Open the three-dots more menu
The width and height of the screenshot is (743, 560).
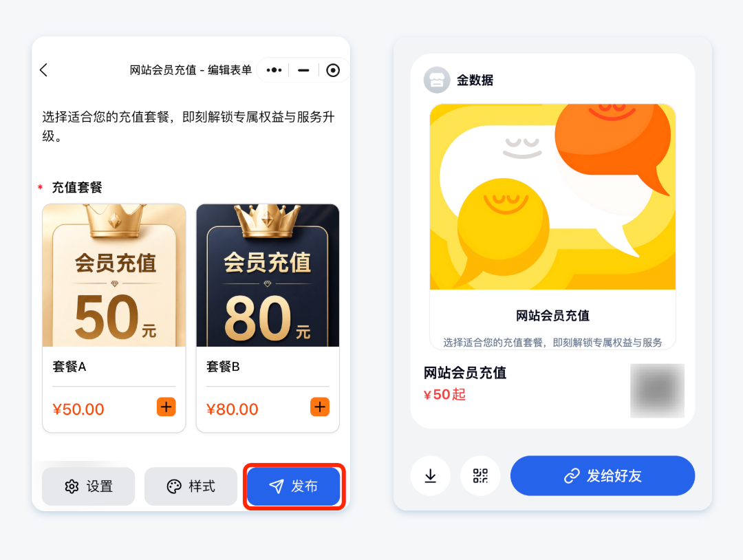(x=274, y=70)
